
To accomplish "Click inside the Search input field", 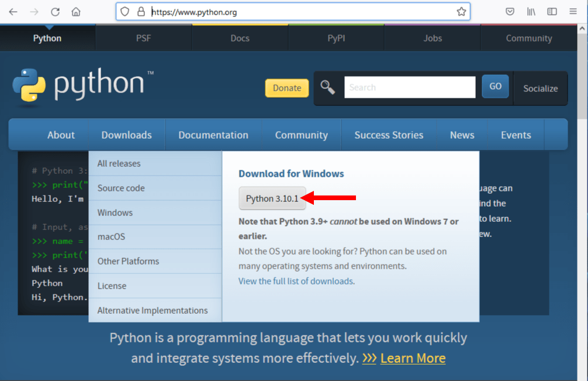I will [x=409, y=87].
